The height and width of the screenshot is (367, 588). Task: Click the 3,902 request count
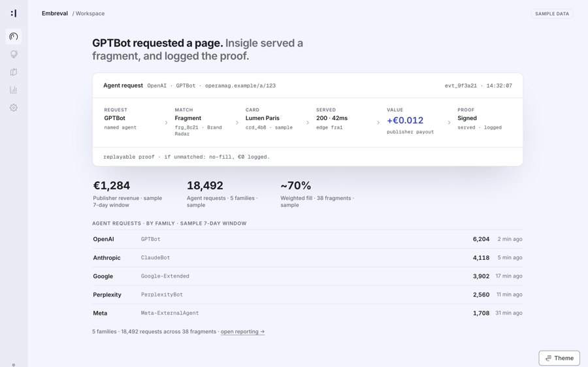[x=481, y=276]
